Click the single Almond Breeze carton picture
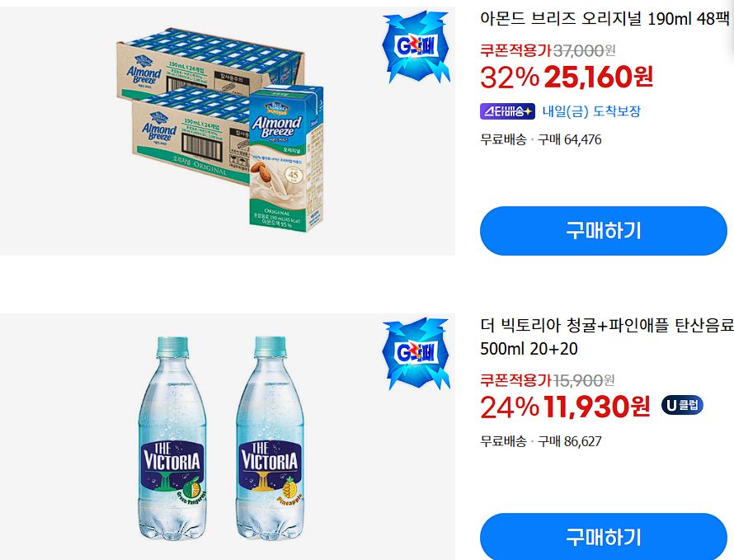734x560 pixels. [285, 158]
